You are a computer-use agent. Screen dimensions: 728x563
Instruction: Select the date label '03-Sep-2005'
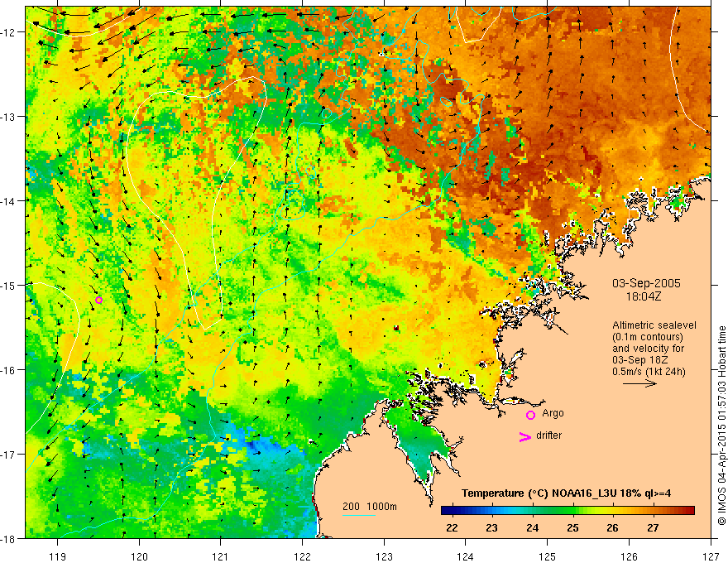pos(646,283)
